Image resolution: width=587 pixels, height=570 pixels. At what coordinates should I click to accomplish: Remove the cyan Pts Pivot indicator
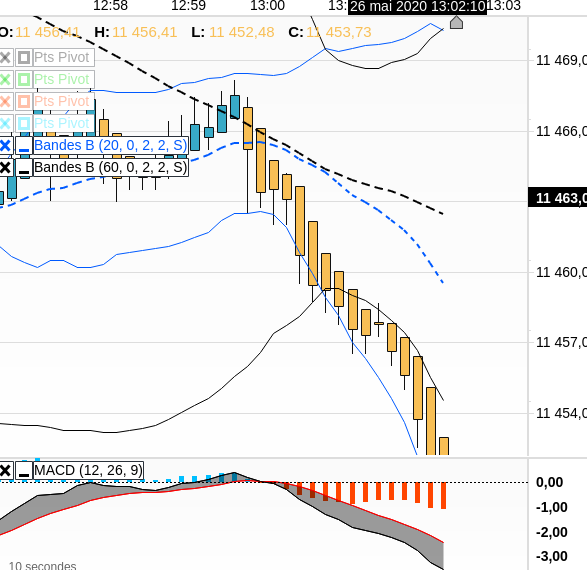click(5, 123)
